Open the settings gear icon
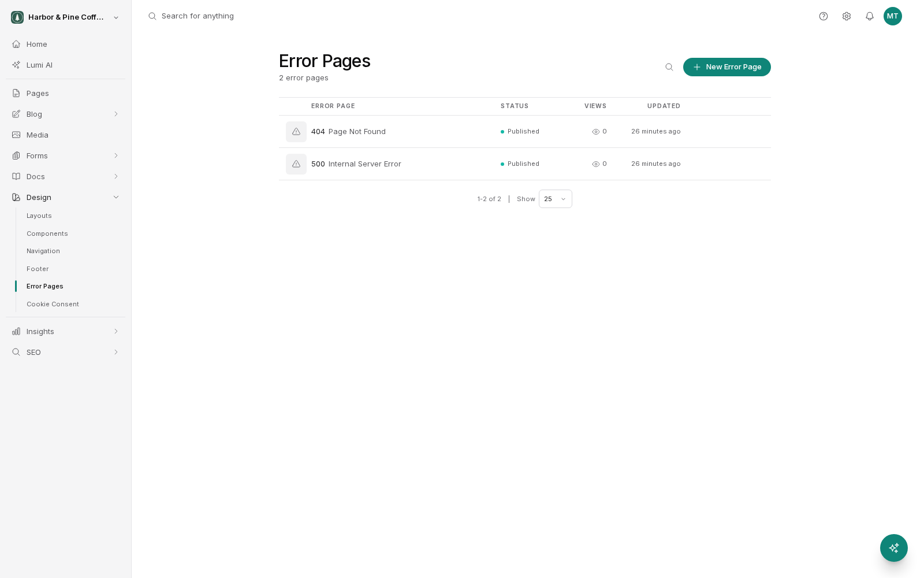The width and height of the screenshot is (924, 578). click(847, 16)
